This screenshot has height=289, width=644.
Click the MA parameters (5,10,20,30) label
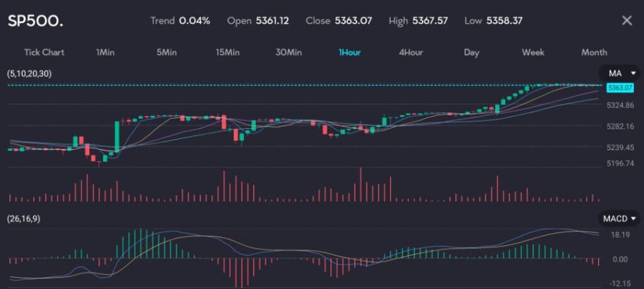tap(30, 74)
